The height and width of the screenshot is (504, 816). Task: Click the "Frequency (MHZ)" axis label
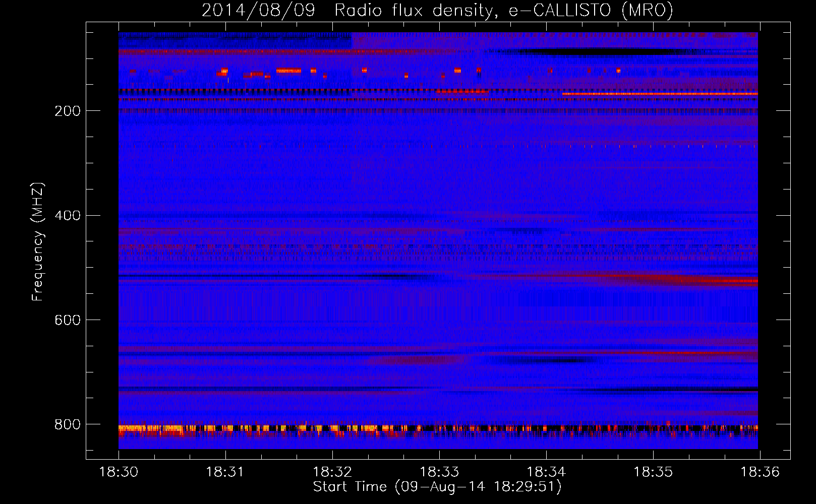click(37, 242)
